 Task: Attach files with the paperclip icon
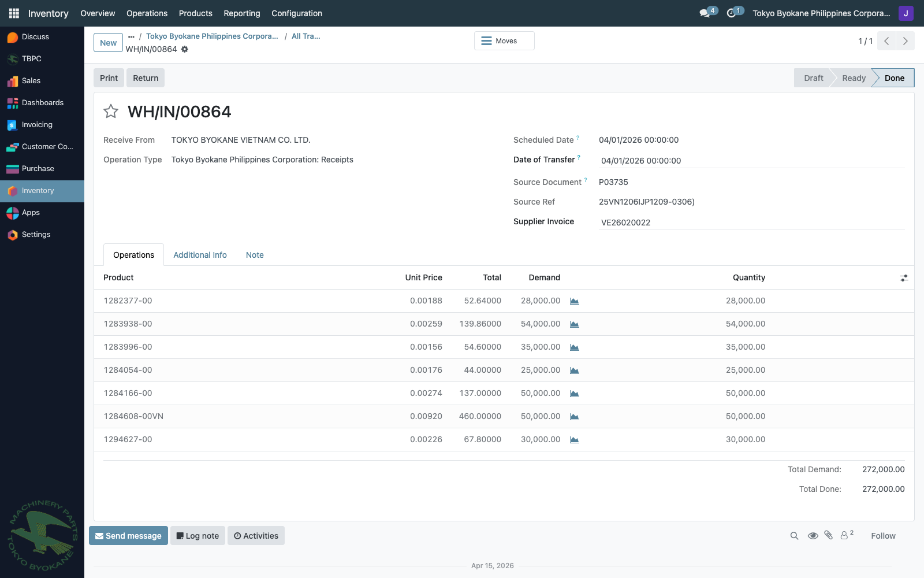click(829, 535)
